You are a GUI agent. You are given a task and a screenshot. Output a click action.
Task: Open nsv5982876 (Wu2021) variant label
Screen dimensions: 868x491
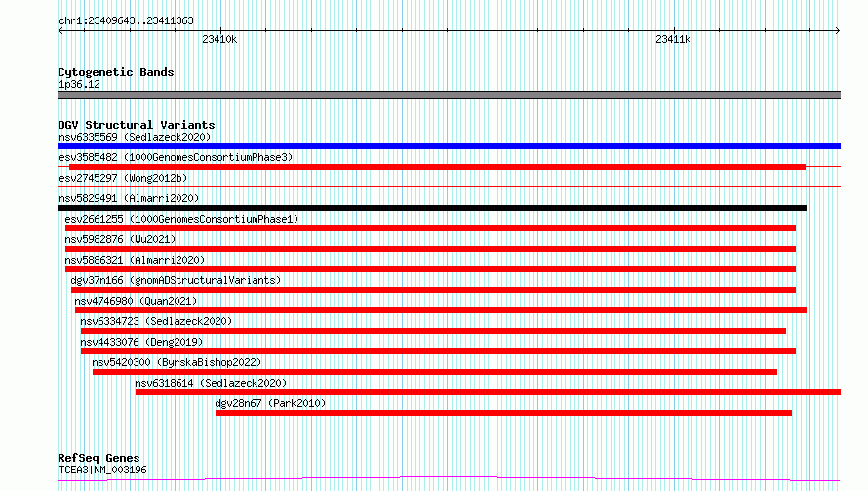120,239
